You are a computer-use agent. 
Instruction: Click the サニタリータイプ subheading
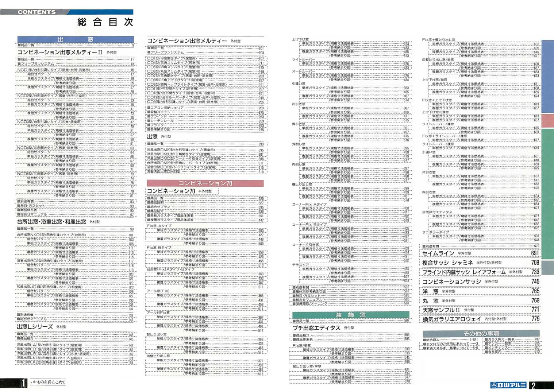[x=435, y=232]
